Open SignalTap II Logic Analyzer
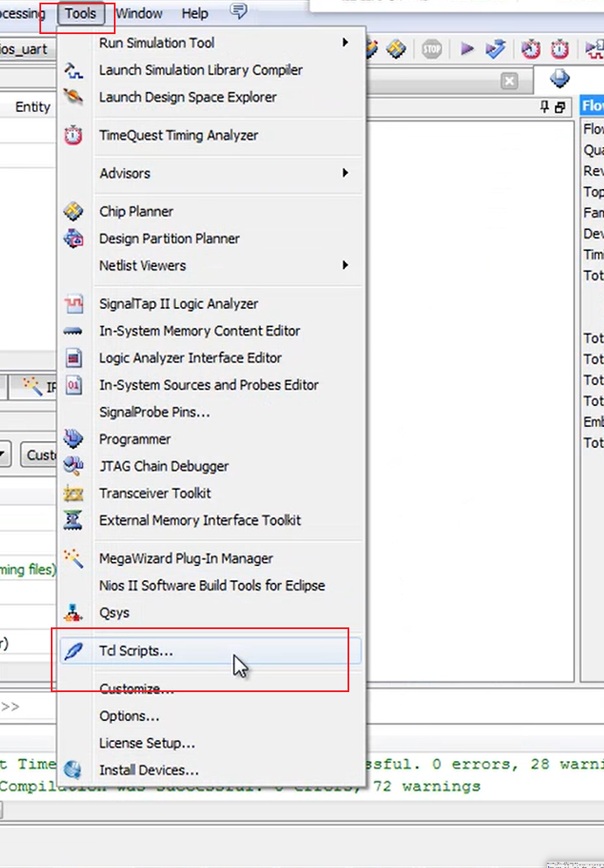604x868 pixels. (x=211, y=304)
